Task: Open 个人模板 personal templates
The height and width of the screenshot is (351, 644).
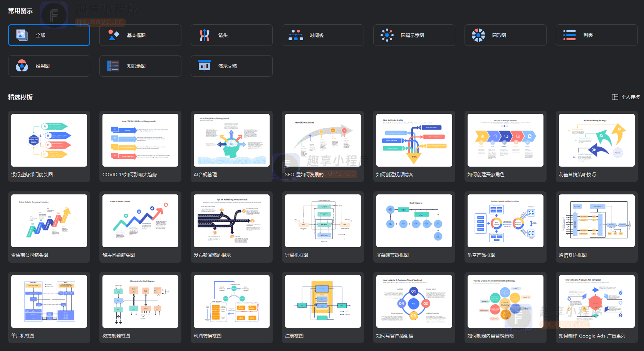Action: 626,97
